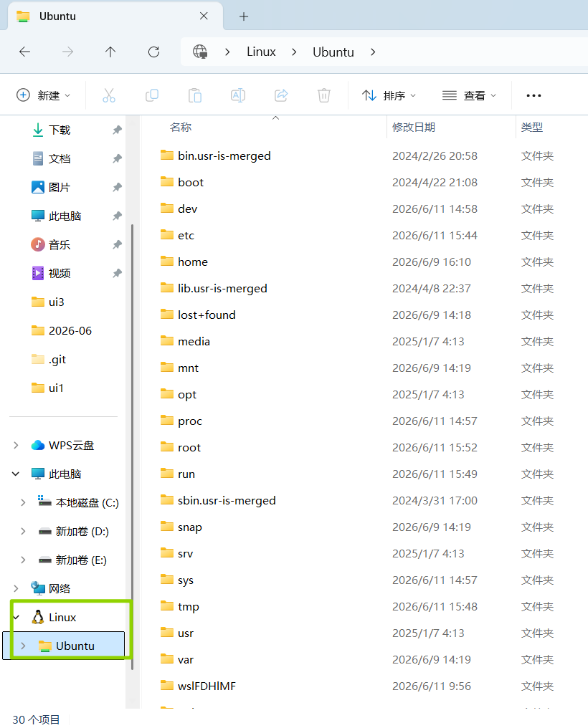
Task: Click the Share icon in toolbar
Action: (282, 95)
